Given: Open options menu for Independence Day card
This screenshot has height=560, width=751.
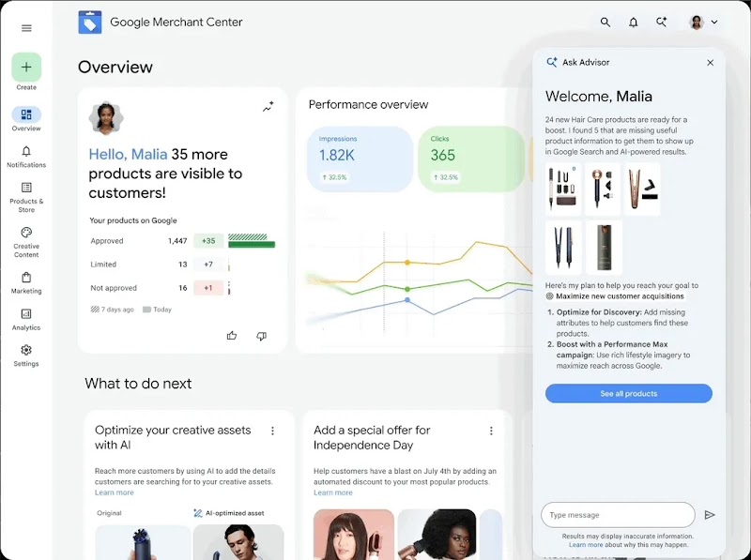Looking at the screenshot, I should tap(491, 431).
